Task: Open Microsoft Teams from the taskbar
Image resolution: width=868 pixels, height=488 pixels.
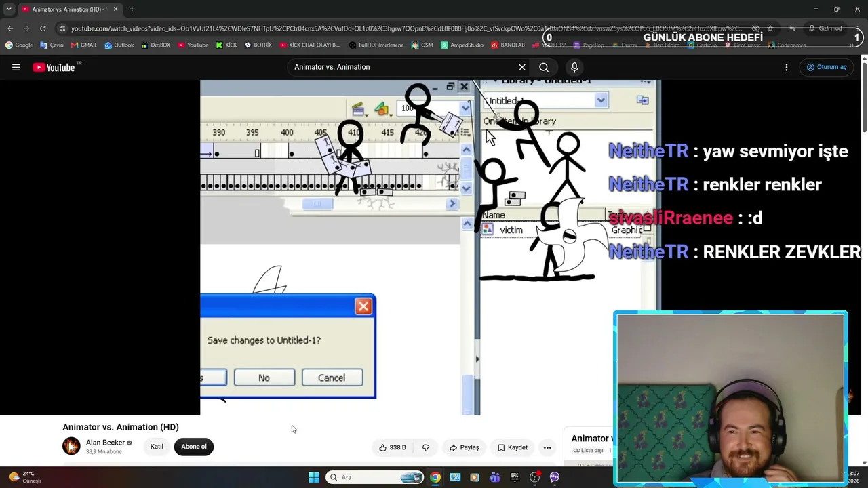Action: 494,477
